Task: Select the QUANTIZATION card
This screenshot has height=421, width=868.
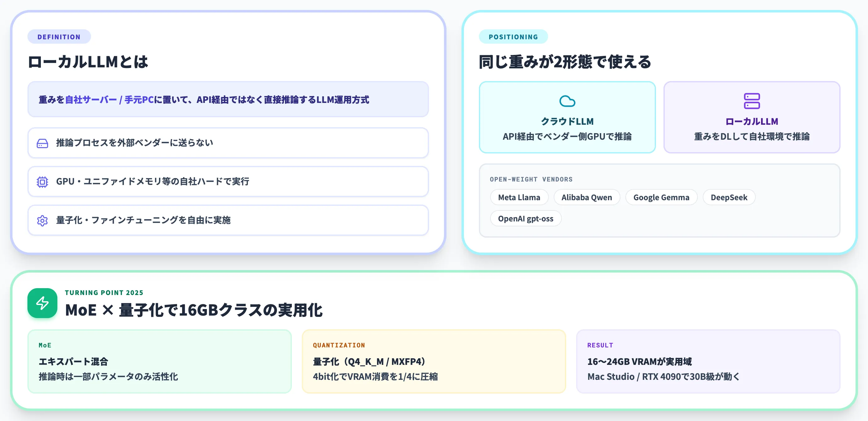Action: pyautogui.click(x=434, y=361)
